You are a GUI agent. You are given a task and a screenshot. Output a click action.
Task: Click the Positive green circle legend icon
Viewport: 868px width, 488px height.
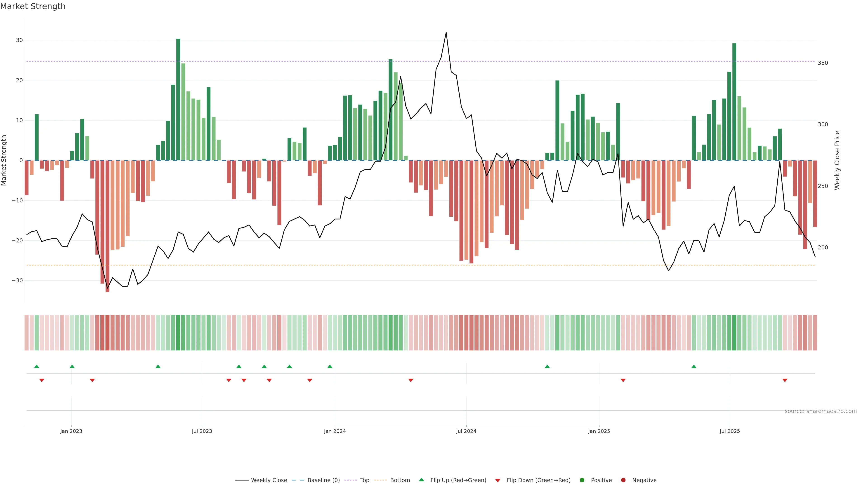[582, 480]
